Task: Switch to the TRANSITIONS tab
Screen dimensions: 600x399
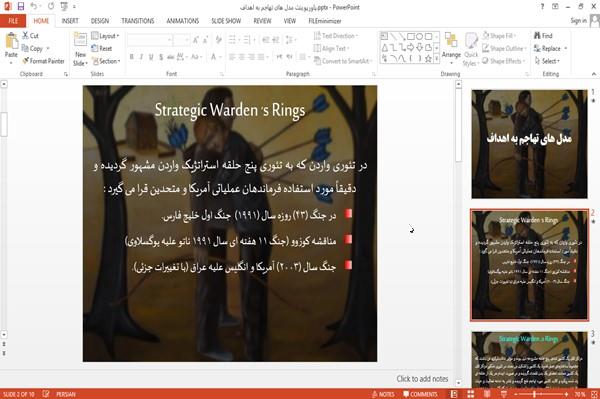Action: click(x=138, y=21)
